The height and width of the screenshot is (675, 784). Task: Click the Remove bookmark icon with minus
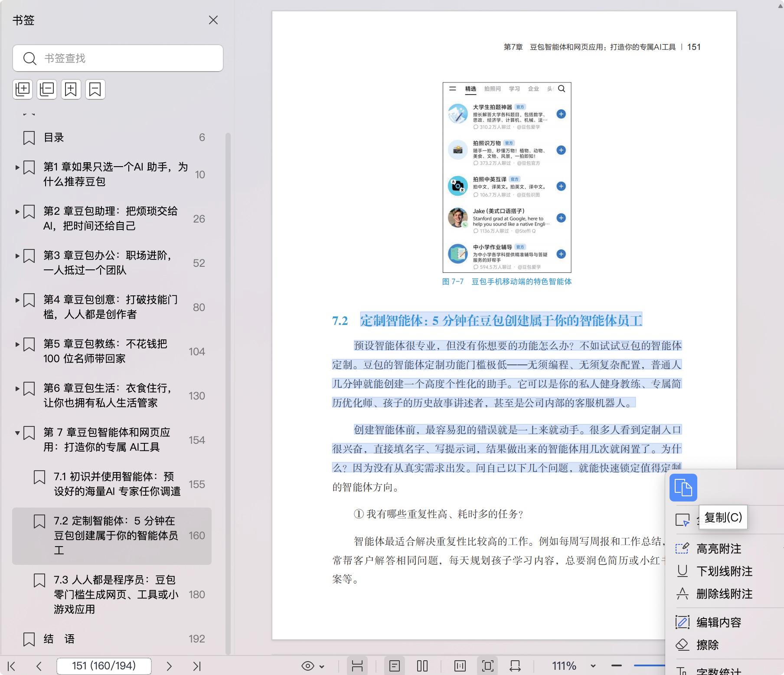[95, 89]
